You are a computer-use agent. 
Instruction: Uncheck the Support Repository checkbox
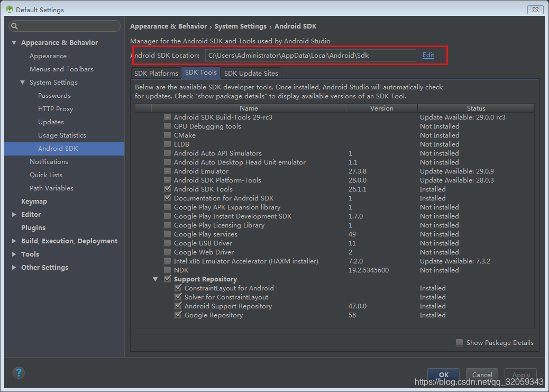click(167, 279)
